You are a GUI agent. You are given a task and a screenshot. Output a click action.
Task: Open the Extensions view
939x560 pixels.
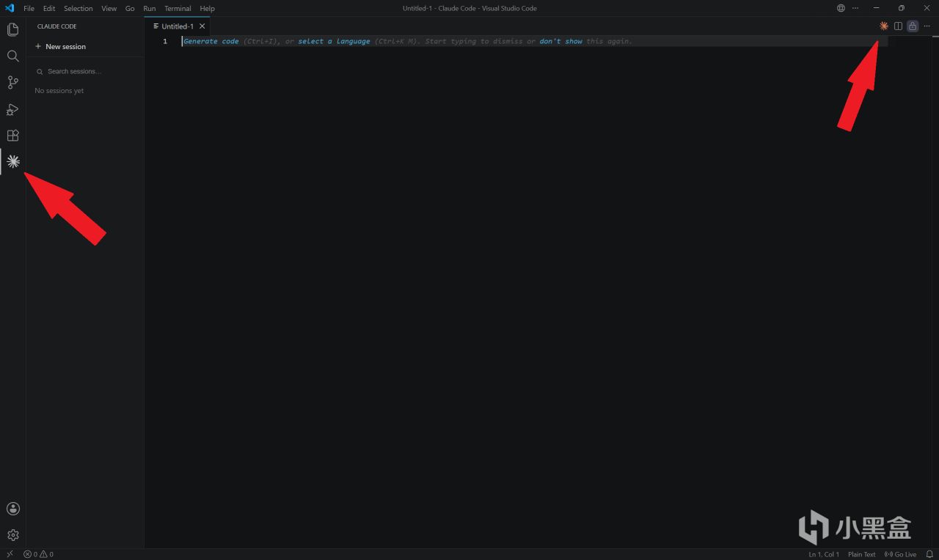pos(12,136)
